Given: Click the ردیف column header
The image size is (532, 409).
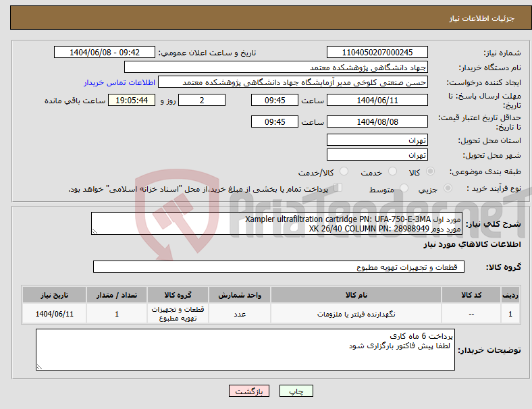Looking at the screenshot, I should point(510,295).
